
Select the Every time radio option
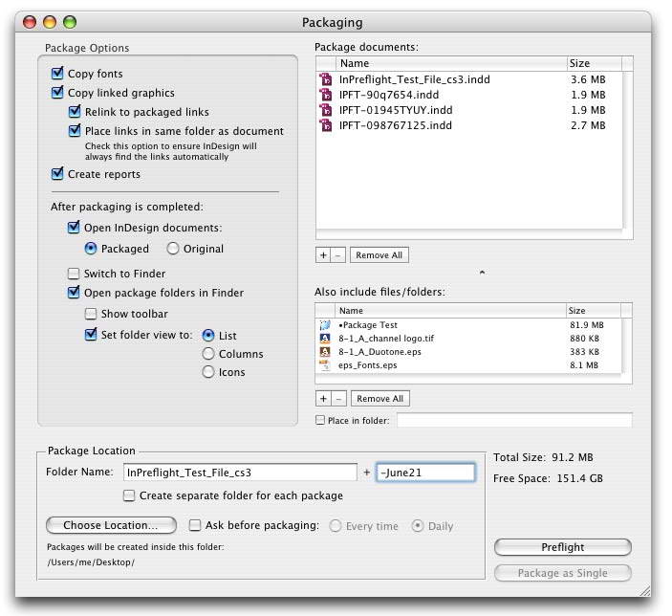[x=336, y=526]
